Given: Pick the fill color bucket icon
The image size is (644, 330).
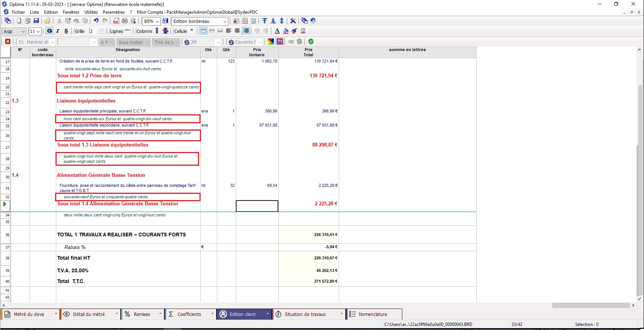Looking at the screenshot, I should tap(286, 31).
